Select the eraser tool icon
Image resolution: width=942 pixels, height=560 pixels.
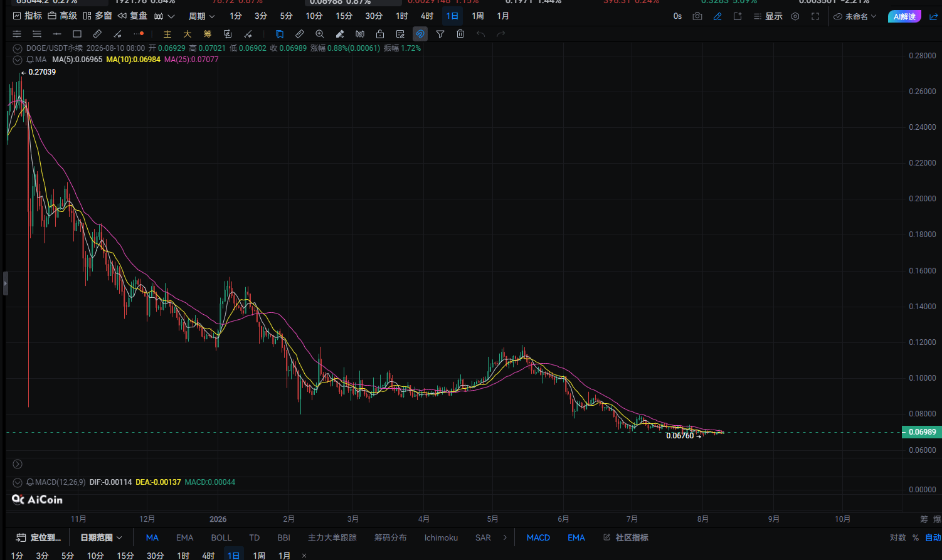(x=340, y=34)
